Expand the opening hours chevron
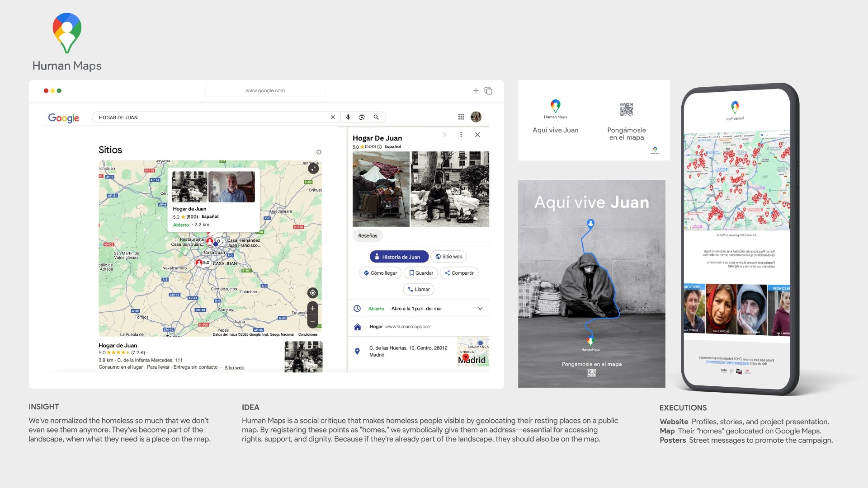868x488 pixels. point(480,309)
